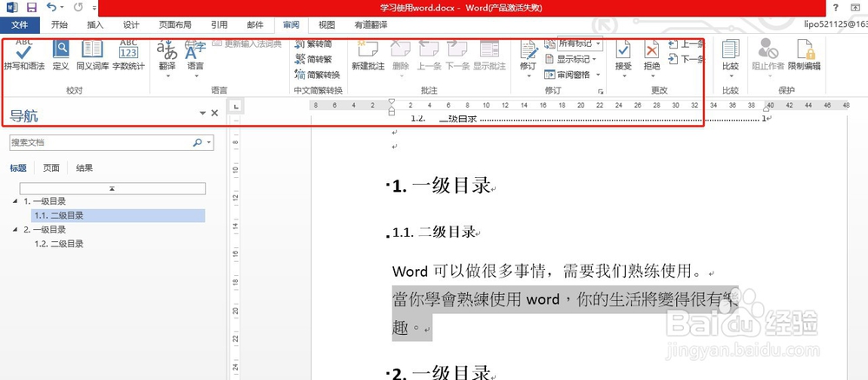
Task: Go to previous comment in 批注 group
Action: [429, 55]
